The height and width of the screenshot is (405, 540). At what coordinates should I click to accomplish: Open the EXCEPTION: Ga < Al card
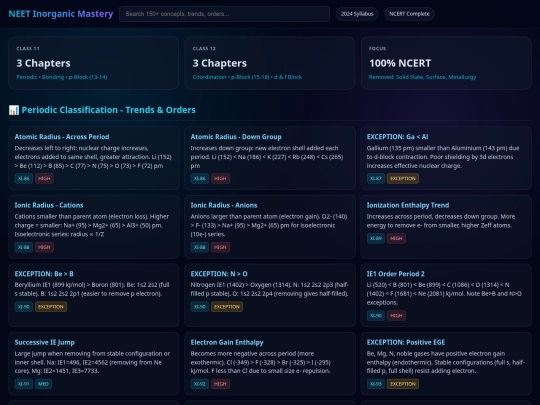click(446, 158)
